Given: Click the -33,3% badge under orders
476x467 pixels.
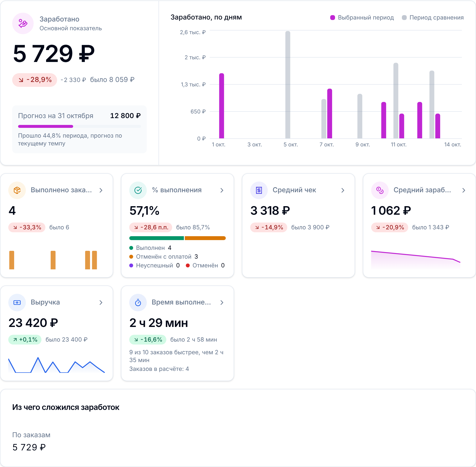Looking at the screenshot, I should pos(27,227).
